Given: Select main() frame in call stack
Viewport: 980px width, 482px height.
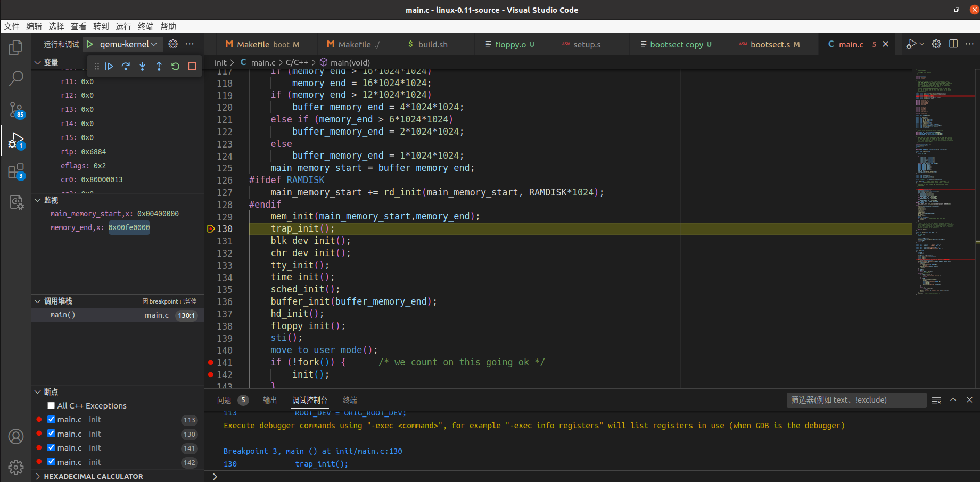Looking at the screenshot, I should [118, 315].
